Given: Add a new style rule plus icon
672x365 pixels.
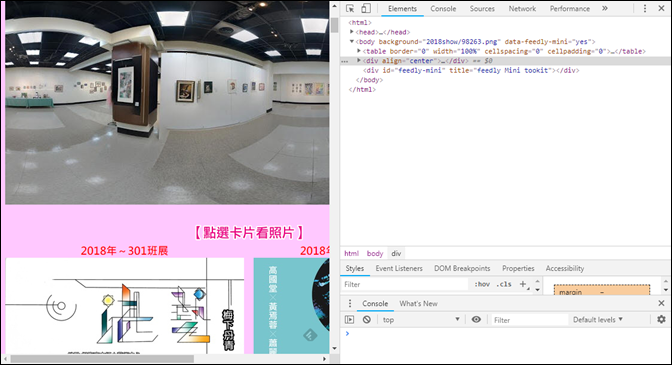Looking at the screenshot, I should tap(523, 284).
